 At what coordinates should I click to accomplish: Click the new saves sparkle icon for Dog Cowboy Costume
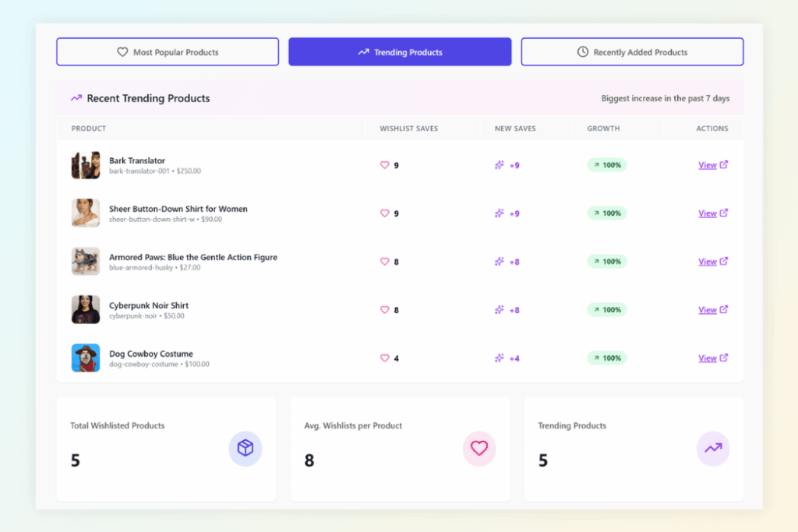[500, 358]
